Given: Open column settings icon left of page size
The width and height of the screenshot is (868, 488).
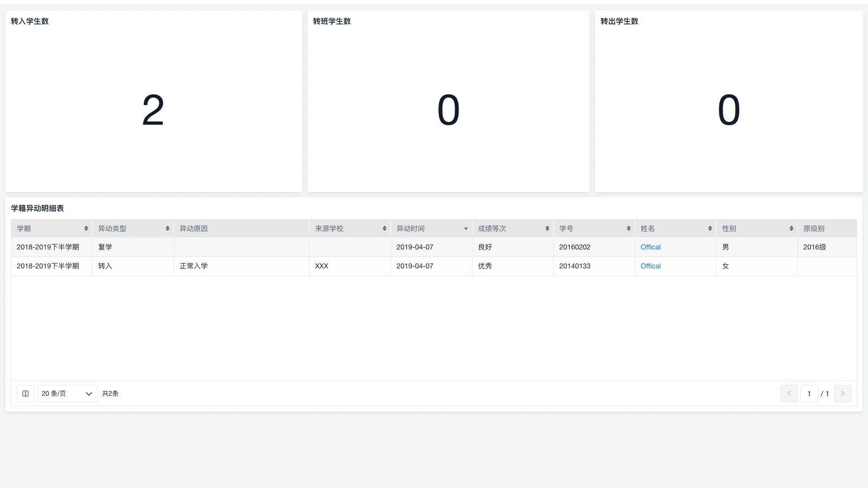Looking at the screenshot, I should (25, 394).
